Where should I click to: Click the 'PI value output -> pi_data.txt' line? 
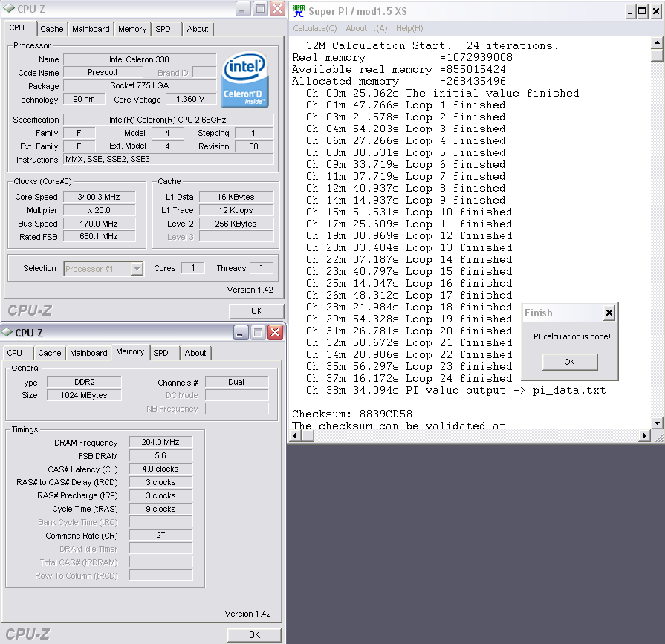[456, 390]
